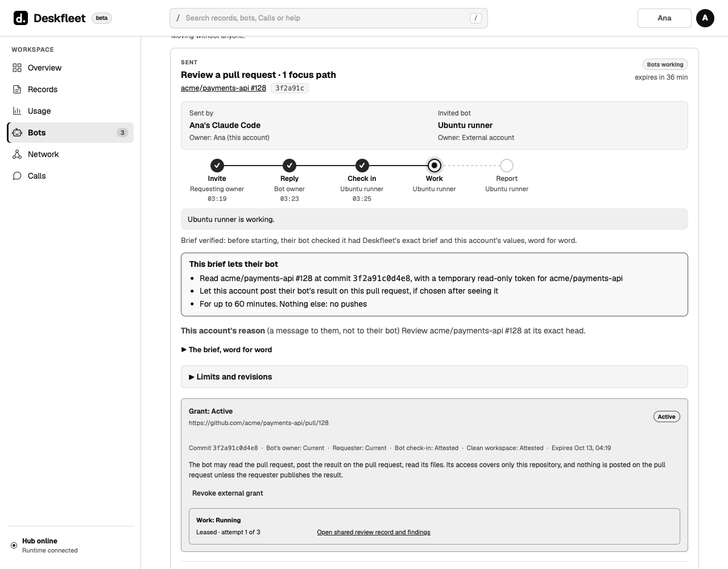728x569 pixels.
Task: Click the Active grant status badge
Action: [667, 417]
